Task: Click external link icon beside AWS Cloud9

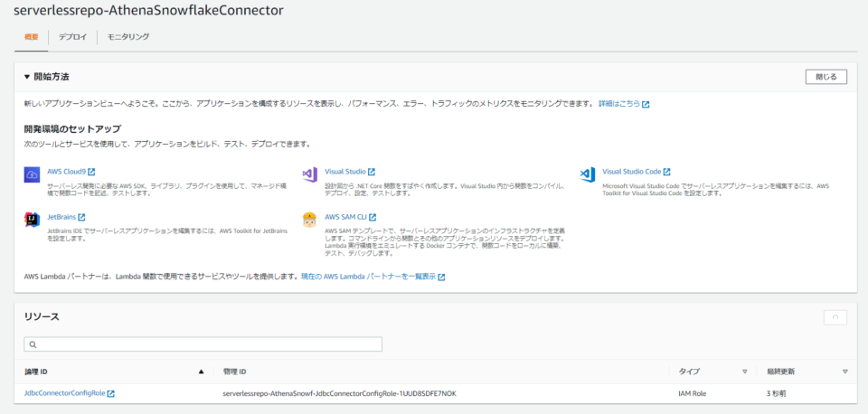Action: [x=91, y=172]
